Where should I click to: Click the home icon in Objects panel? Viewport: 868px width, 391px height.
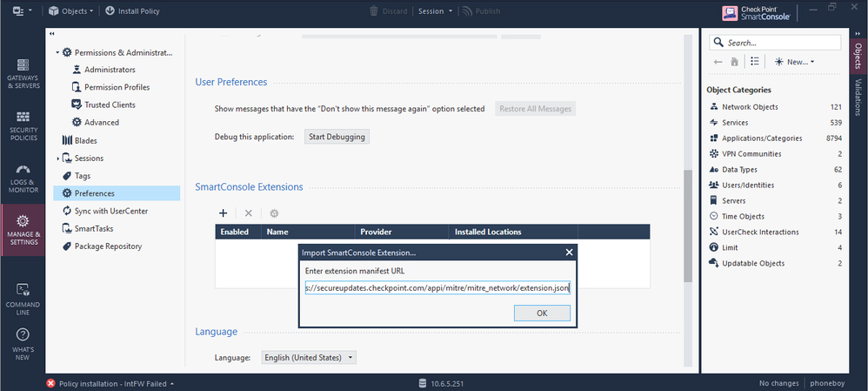(735, 62)
